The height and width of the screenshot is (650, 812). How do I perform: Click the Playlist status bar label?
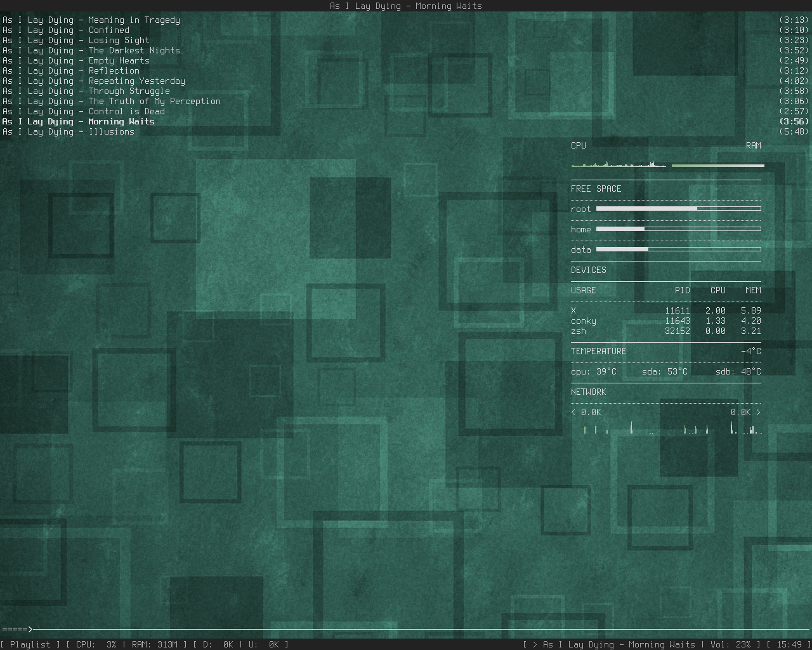point(30,645)
